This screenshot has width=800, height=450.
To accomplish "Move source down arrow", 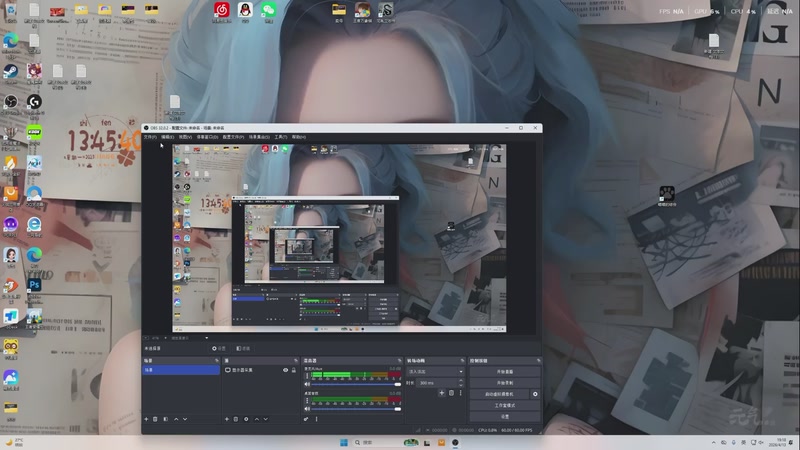I will [x=265, y=419].
